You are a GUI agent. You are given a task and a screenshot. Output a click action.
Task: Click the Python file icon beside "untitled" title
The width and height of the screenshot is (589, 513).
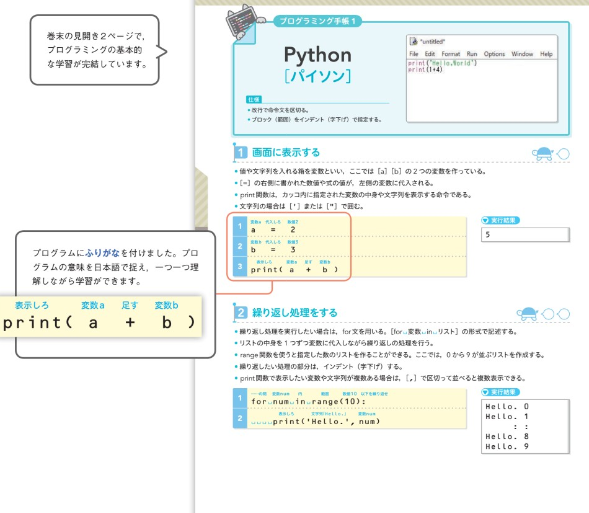tap(414, 41)
